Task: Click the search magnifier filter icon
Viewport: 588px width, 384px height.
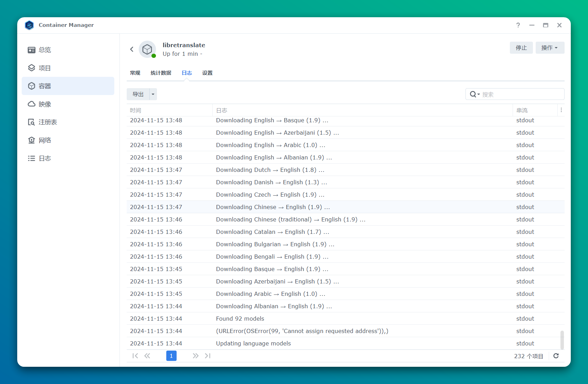Action: tap(475, 94)
